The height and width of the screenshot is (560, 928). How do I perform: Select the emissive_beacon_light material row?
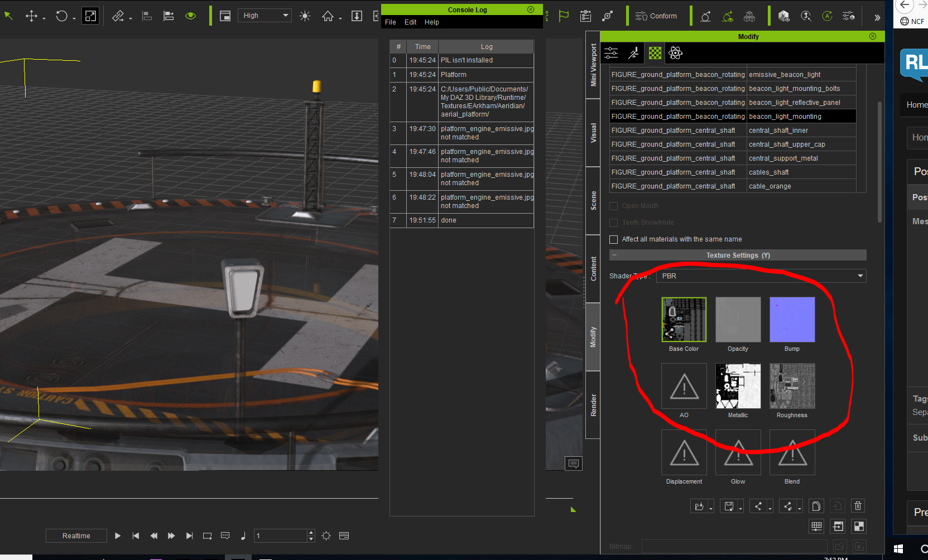[733, 75]
